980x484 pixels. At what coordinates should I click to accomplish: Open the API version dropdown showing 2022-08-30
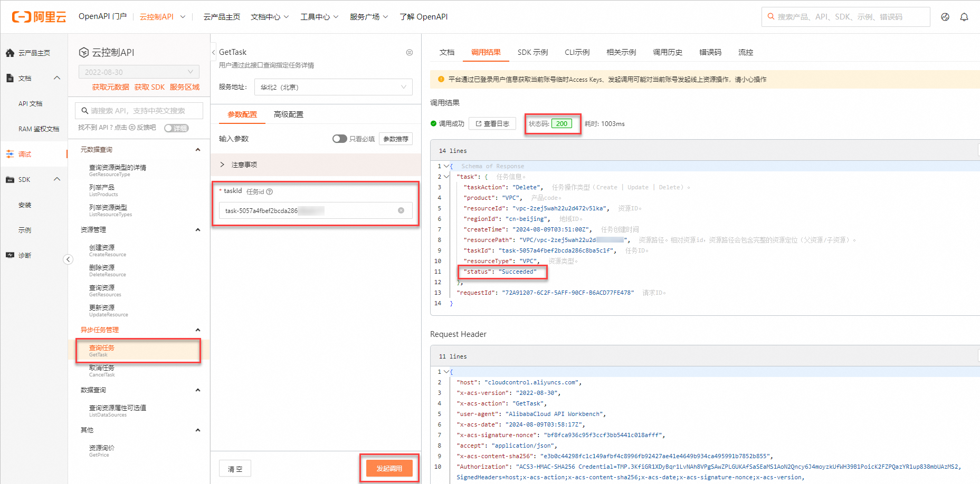coord(138,71)
